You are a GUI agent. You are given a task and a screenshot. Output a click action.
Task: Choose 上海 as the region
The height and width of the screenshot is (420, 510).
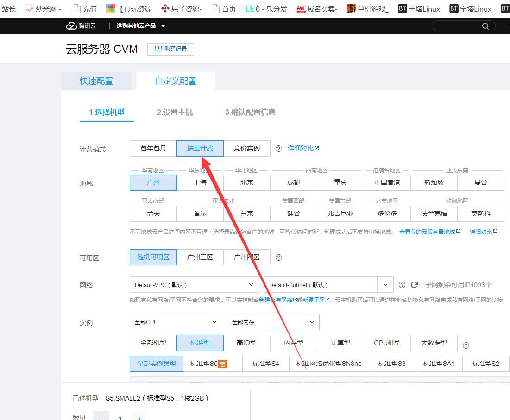(200, 183)
